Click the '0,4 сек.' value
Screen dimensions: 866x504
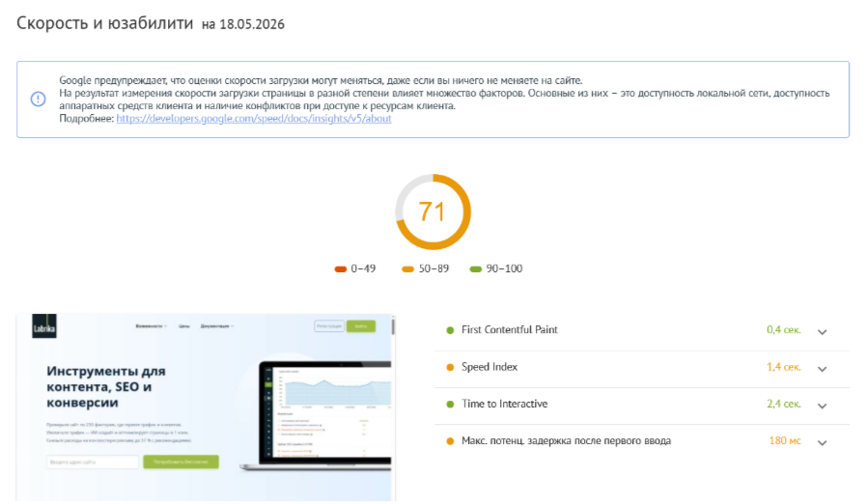click(x=783, y=330)
